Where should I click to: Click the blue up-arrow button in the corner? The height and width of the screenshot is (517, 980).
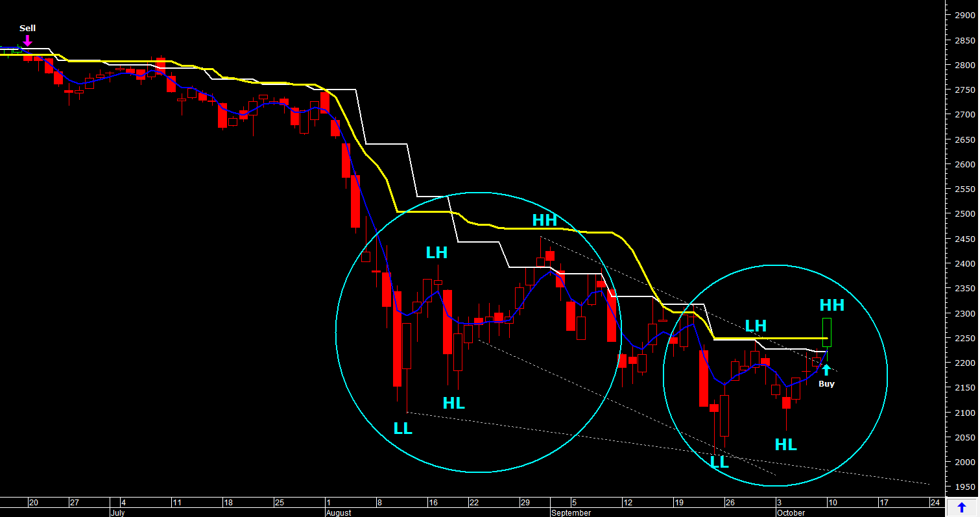962,507
